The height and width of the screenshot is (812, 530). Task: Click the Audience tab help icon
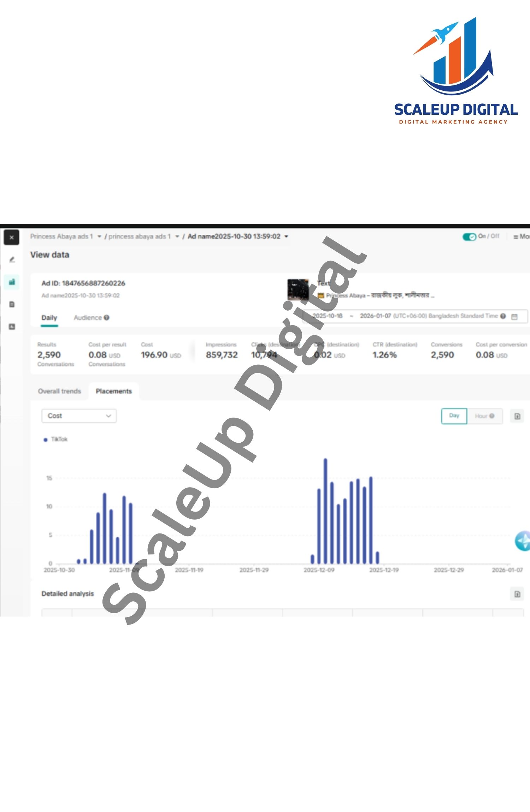pyautogui.click(x=106, y=318)
